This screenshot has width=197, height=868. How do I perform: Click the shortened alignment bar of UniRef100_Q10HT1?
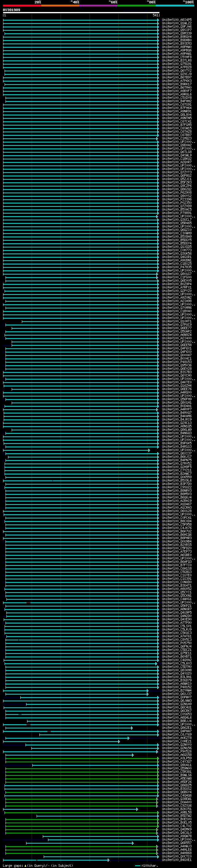point(90,321)
